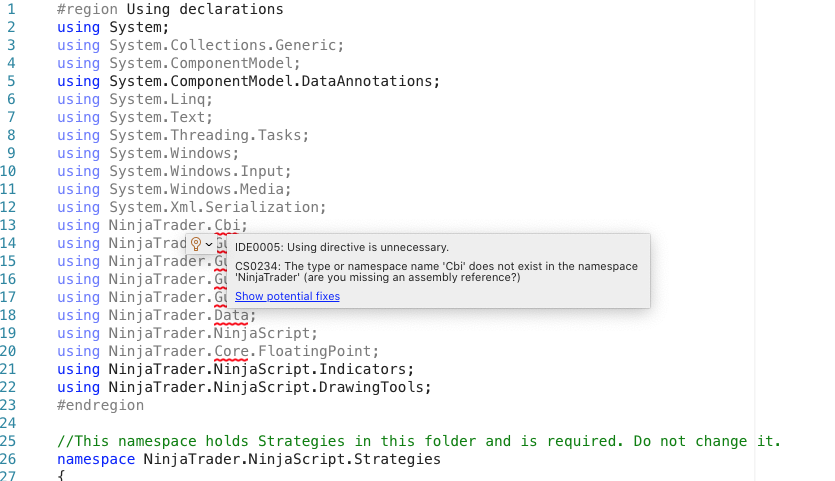
Task: Open the dropdown arrow beside the lightbulb
Action: (209, 245)
